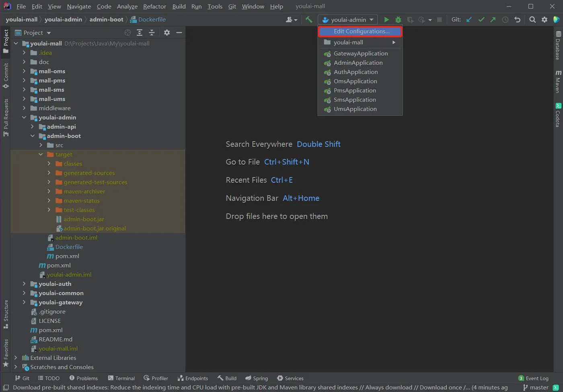Open the Event Log

tap(533, 378)
